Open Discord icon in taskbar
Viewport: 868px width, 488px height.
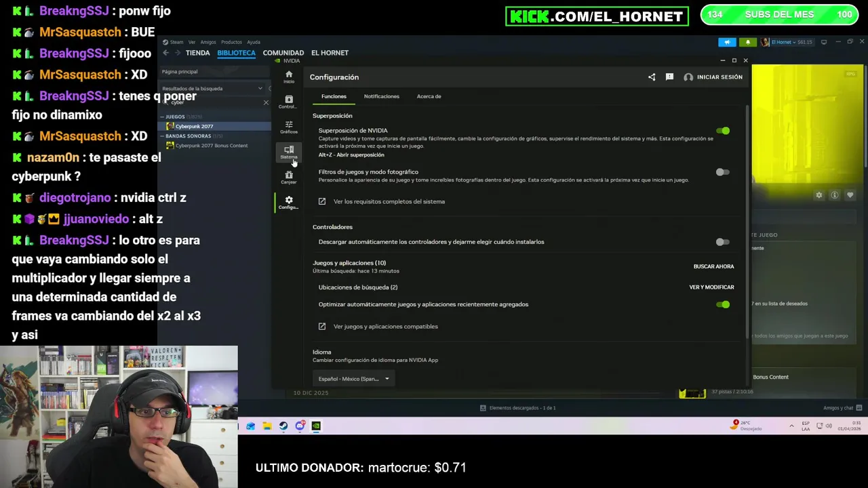[x=300, y=426]
